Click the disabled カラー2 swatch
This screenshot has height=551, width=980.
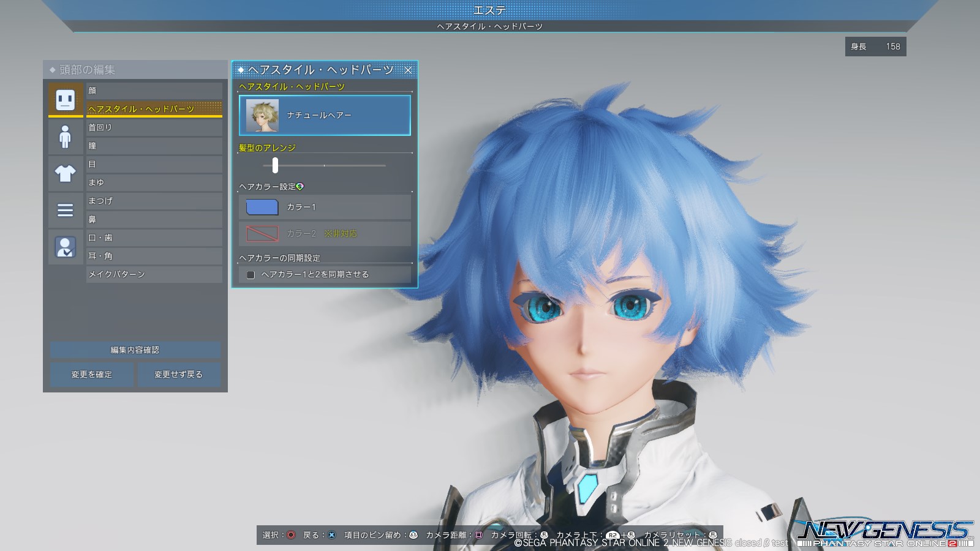262,233
